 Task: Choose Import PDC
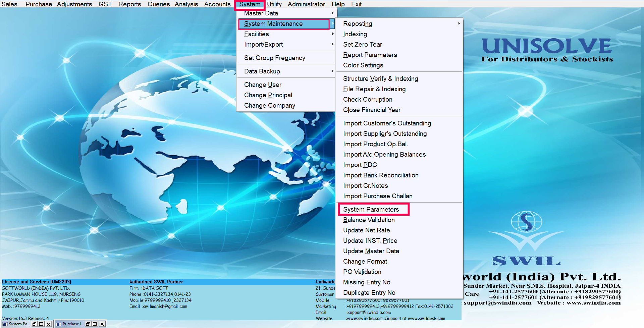point(399,165)
